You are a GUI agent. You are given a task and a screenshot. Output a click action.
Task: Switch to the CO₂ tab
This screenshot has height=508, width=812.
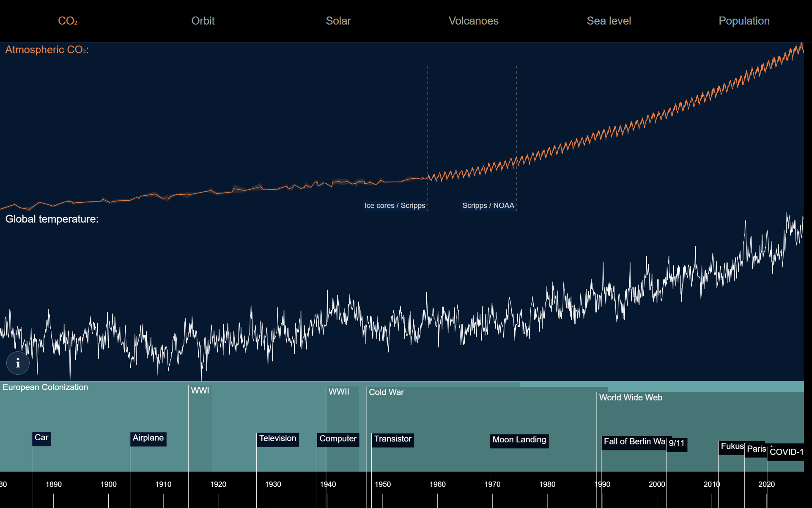point(68,21)
